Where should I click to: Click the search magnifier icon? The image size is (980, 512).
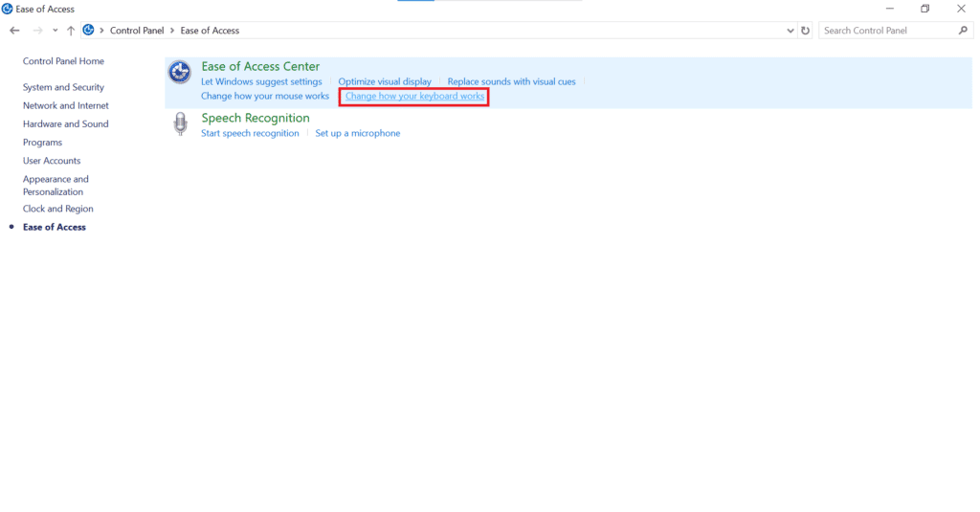tap(963, 31)
